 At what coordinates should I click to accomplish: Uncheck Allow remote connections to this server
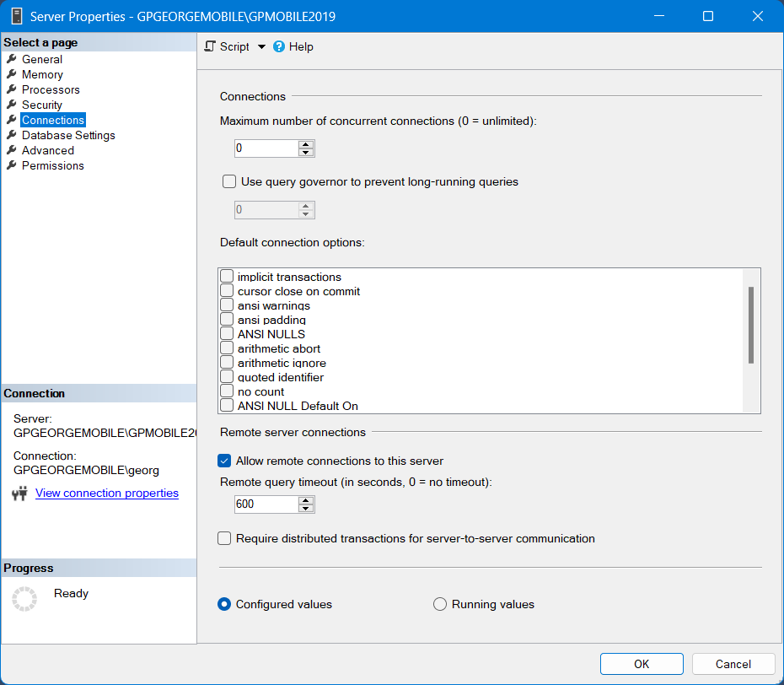[x=224, y=461]
